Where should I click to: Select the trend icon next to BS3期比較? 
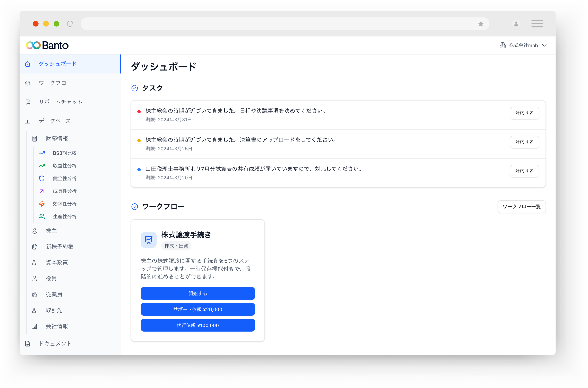click(x=42, y=153)
